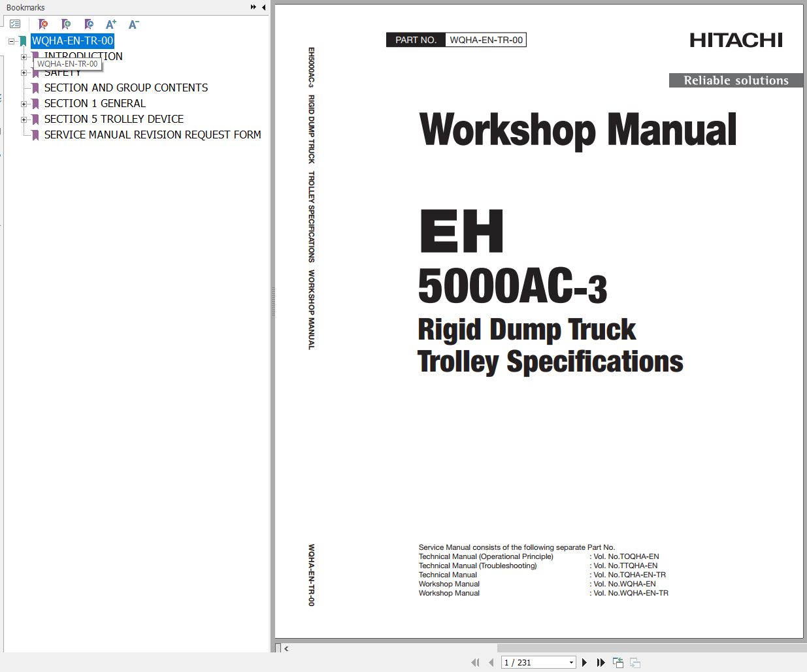Click Technical Manual (Operational Principle) line
The width and height of the screenshot is (807, 672).
(x=486, y=556)
